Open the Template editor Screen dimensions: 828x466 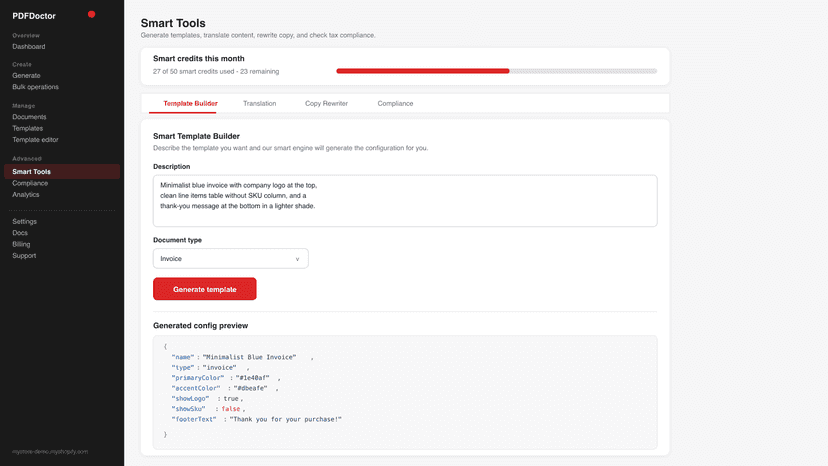[35, 140]
